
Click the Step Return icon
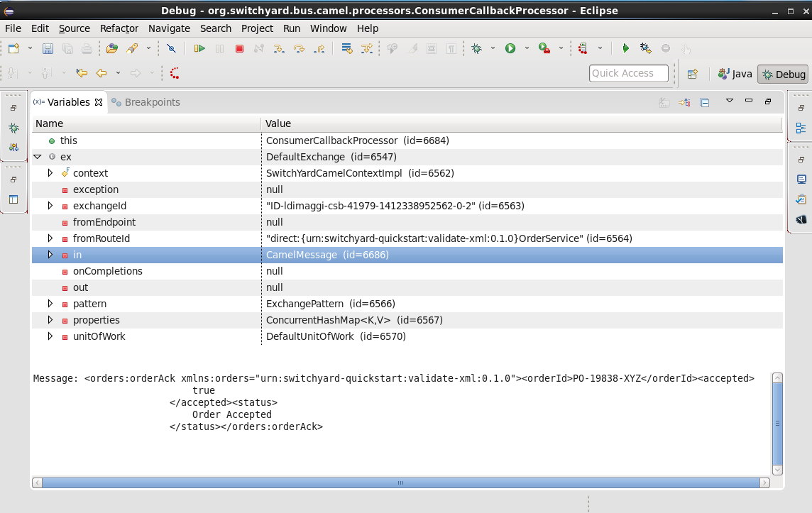319,49
